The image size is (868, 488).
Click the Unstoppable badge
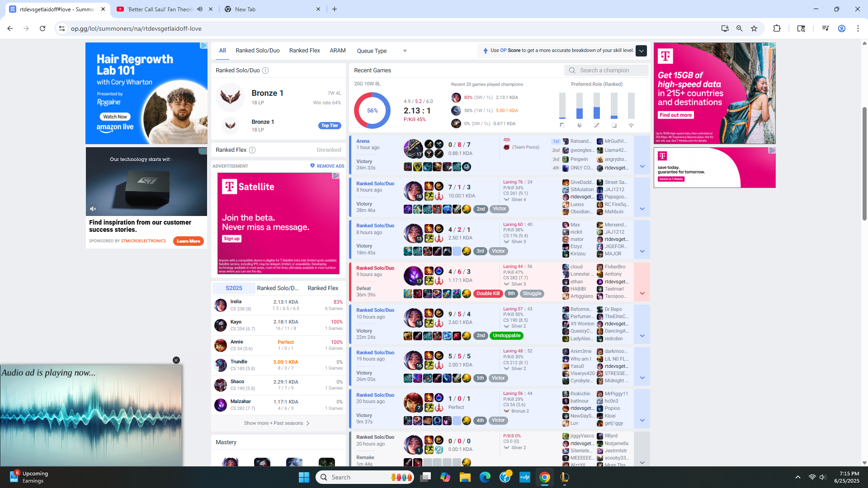pos(506,336)
